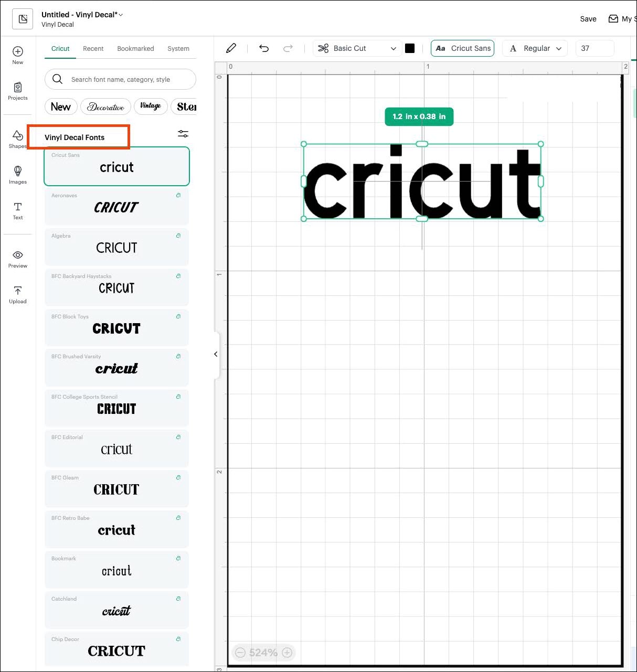
Task: Bookmark the Aeronaves font
Action: click(x=178, y=195)
